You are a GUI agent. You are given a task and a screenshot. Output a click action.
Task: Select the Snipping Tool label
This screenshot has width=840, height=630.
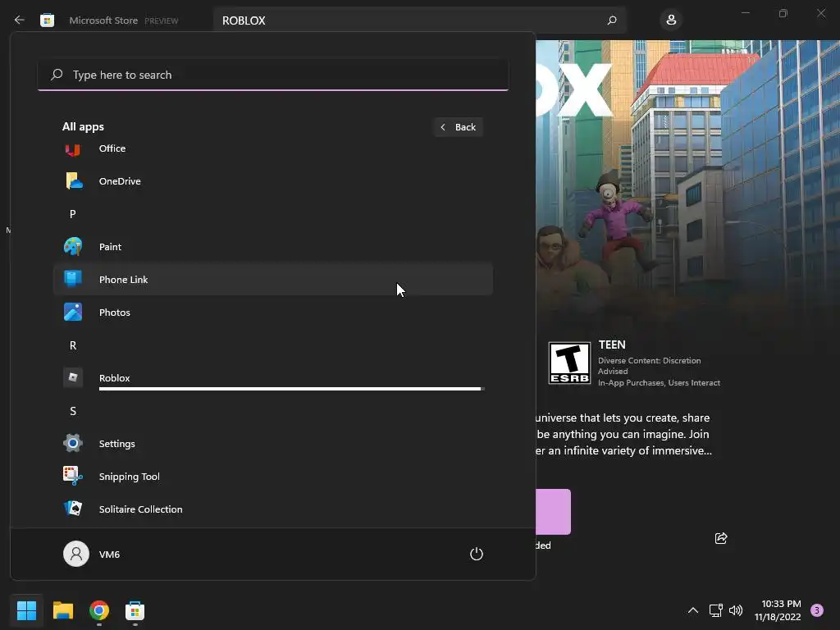tap(129, 477)
